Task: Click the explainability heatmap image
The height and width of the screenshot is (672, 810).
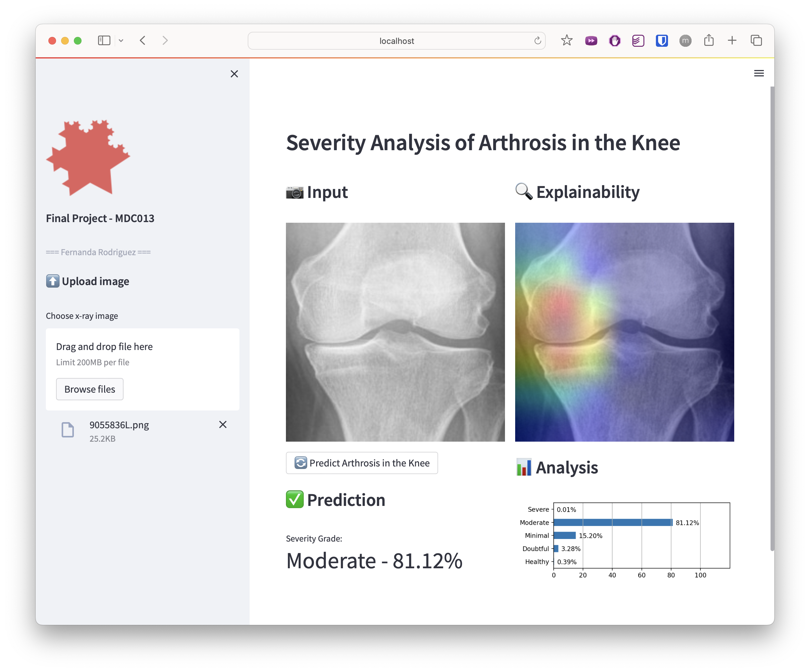Action: [624, 332]
